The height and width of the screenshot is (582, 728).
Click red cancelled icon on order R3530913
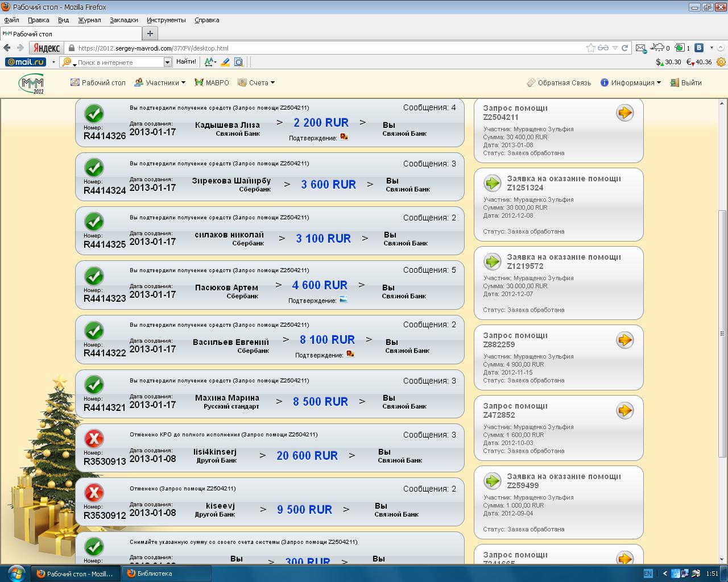(94, 439)
